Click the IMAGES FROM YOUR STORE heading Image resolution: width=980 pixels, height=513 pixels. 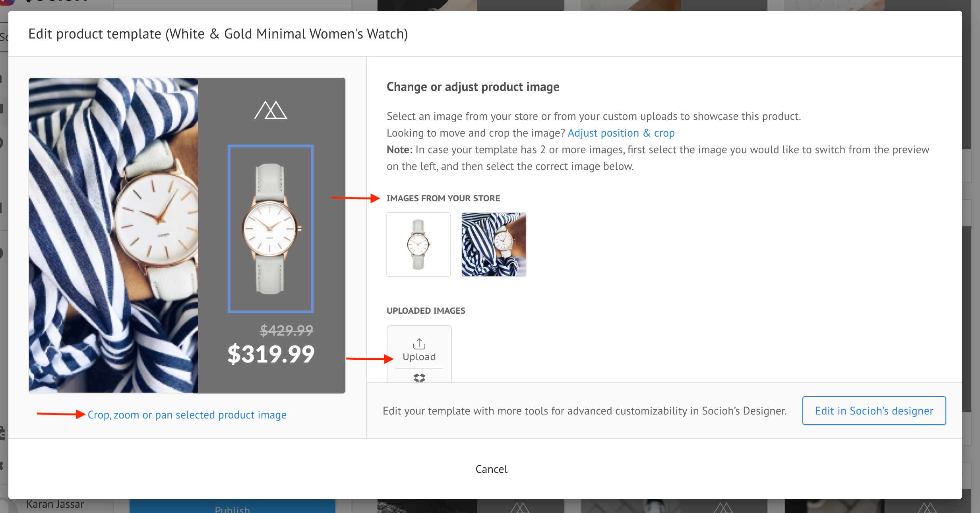click(x=443, y=199)
